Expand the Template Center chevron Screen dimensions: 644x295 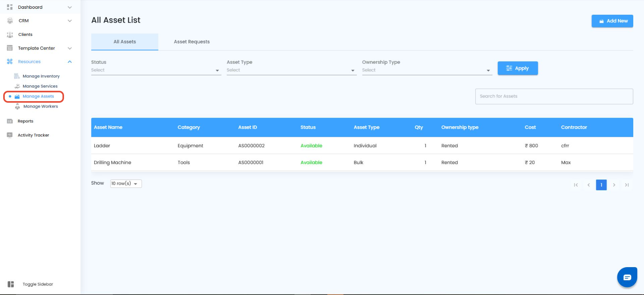click(70, 48)
